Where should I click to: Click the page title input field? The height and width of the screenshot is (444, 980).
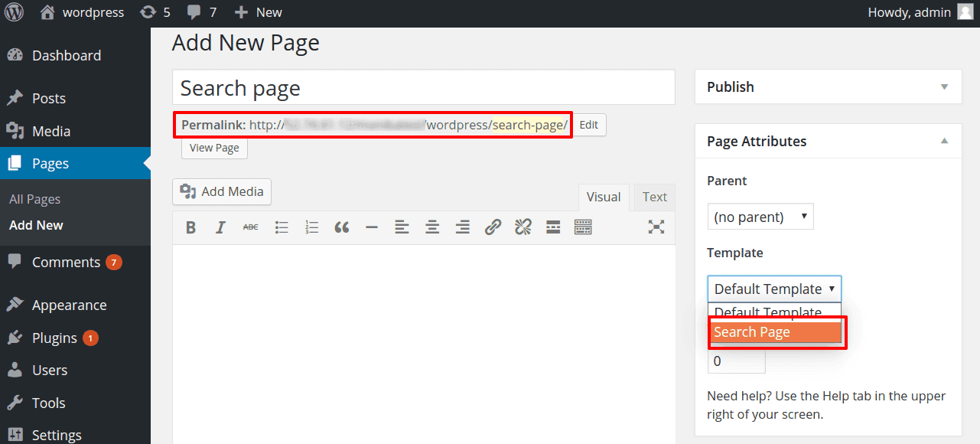tap(423, 88)
